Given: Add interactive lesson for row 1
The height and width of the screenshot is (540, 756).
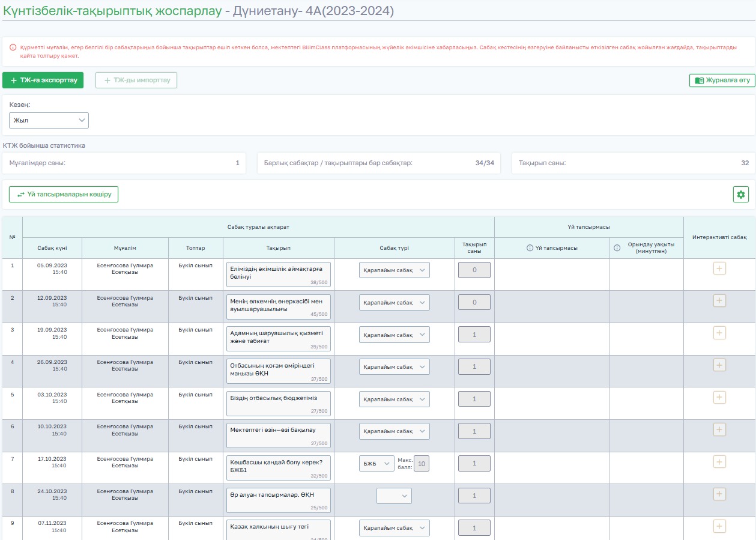Looking at the screenshot, I should click(x=719, y=268).
